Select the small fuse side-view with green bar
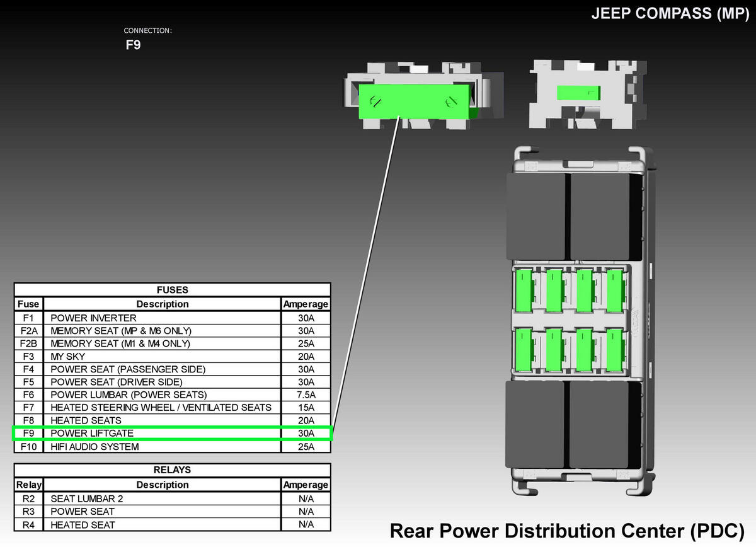Image resolution: width=756 pixels, height=547 pixels. 578,93
